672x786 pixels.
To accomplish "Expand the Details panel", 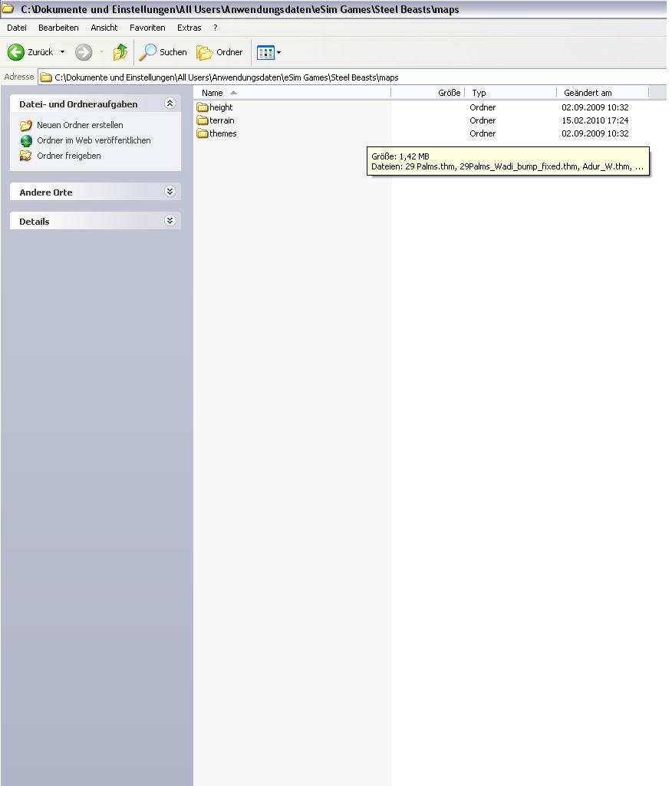I will [x=170, y=221].
